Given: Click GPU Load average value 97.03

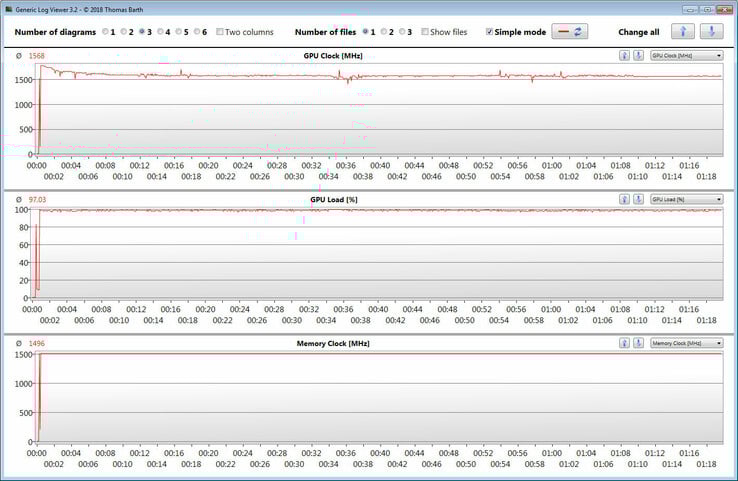Looking at the screenshot, I should [x=38, y=200].
